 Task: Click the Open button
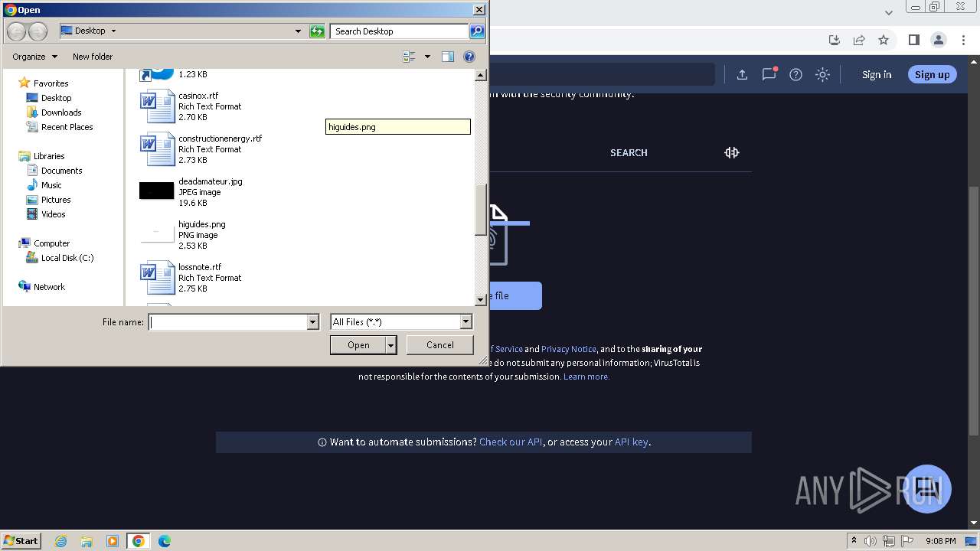[x=358, y=345]
